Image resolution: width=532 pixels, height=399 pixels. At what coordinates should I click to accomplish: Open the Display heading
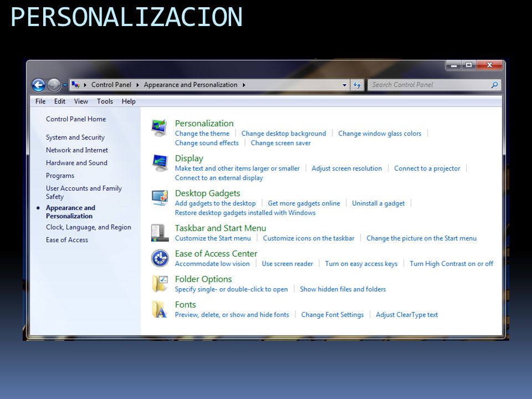(x=189, y=158)
